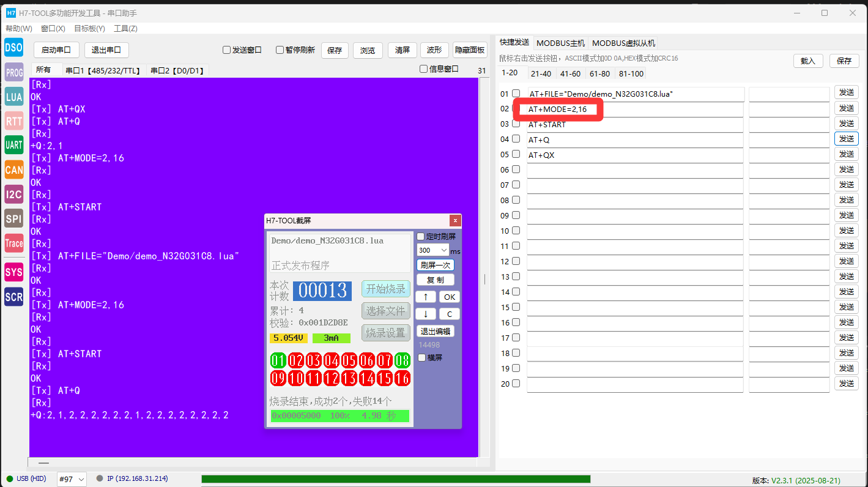Check the row 05 quick-send checkbox
Image resolution: width=868 pixels, height=487 pixels.
click(x=516, y=154)
